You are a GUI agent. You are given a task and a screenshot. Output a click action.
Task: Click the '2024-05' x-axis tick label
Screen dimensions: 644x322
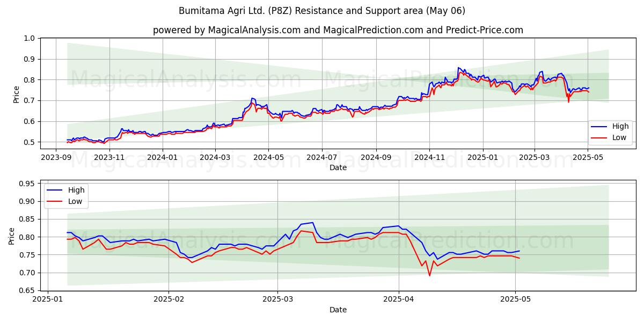(268, 158)
